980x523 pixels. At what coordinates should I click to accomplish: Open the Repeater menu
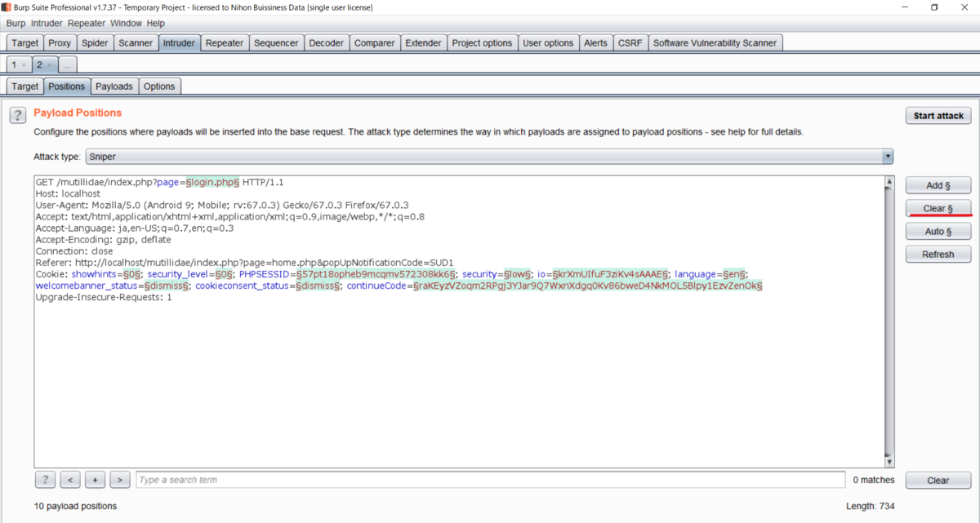click(86, 24)
